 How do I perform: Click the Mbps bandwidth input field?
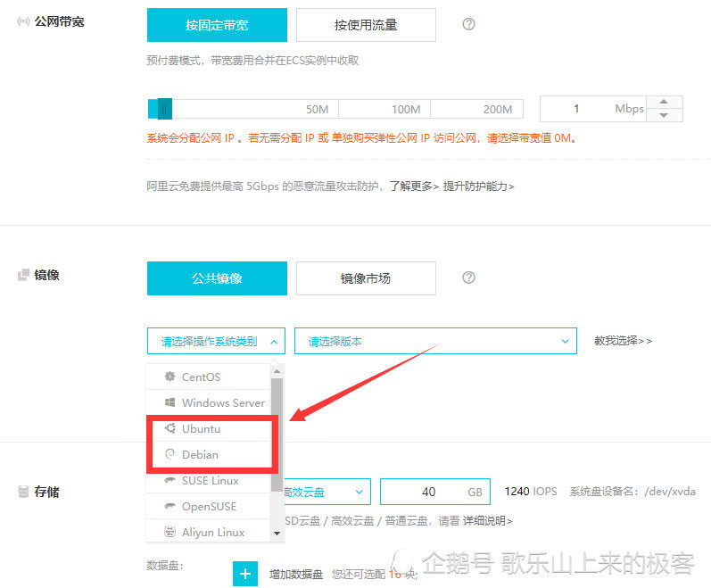[593, 109]
